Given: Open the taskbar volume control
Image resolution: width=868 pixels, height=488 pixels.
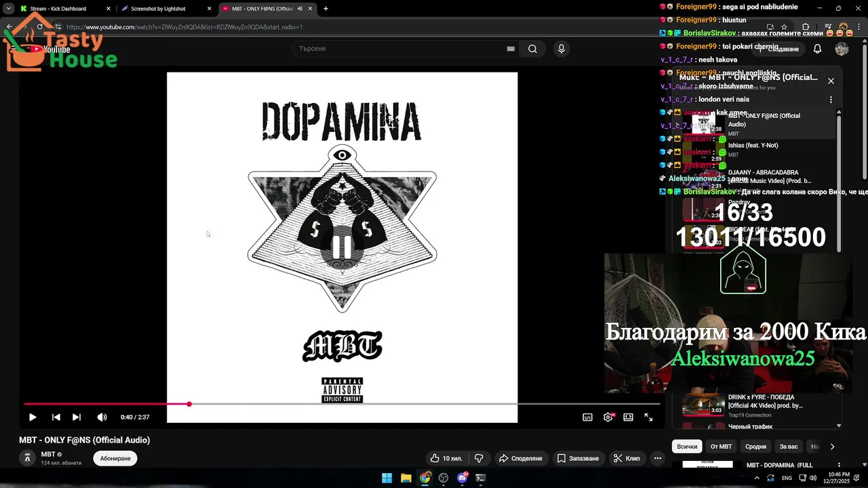Looking at the screenshot, I should (812, 478).
